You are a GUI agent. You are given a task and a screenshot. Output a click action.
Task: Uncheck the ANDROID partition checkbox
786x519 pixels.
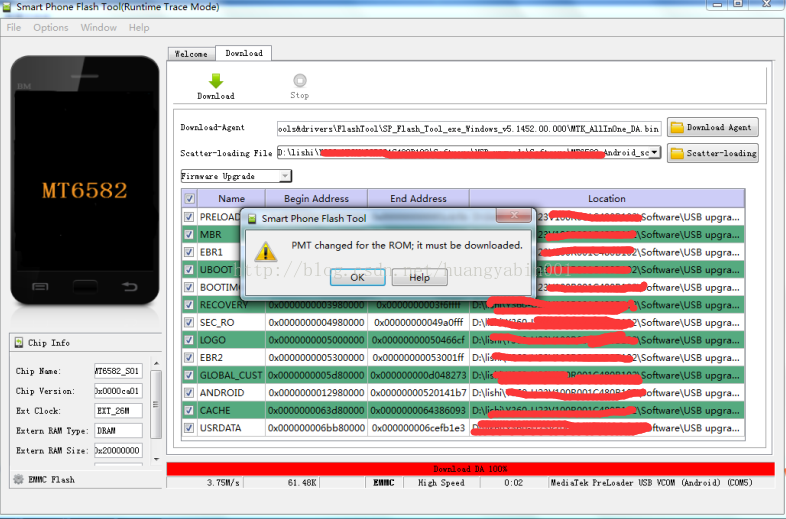point(189,393)
